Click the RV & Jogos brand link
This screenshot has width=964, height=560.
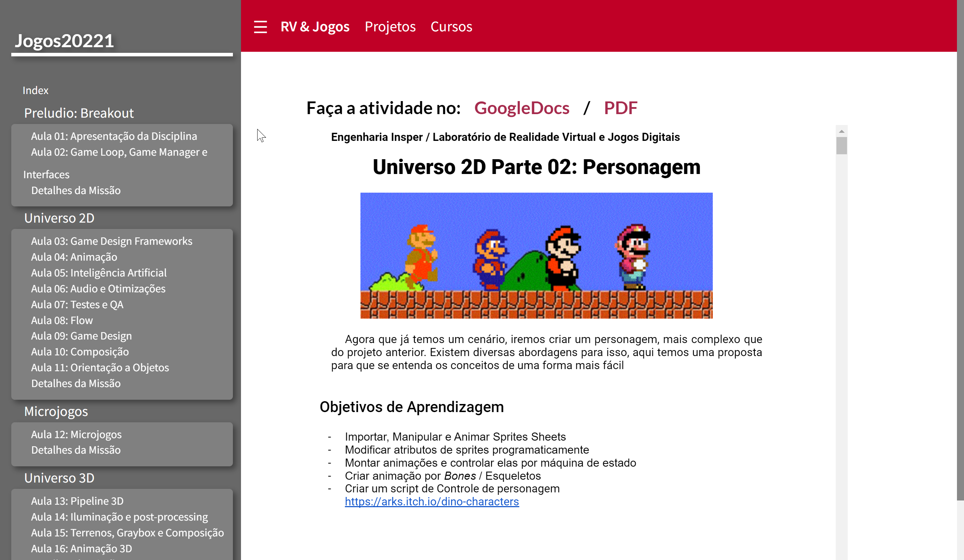315,27
